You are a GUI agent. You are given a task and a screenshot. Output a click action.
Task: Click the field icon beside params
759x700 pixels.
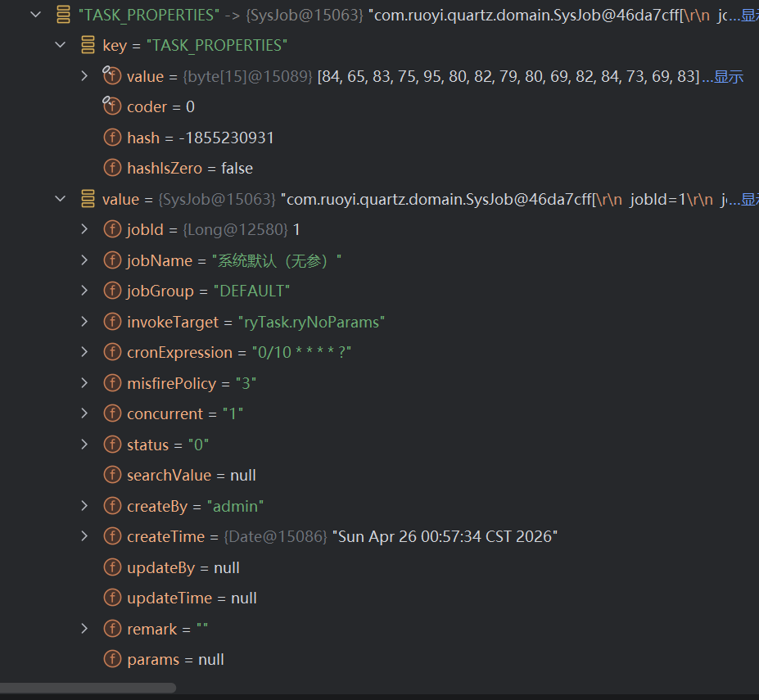pos(112,659)
